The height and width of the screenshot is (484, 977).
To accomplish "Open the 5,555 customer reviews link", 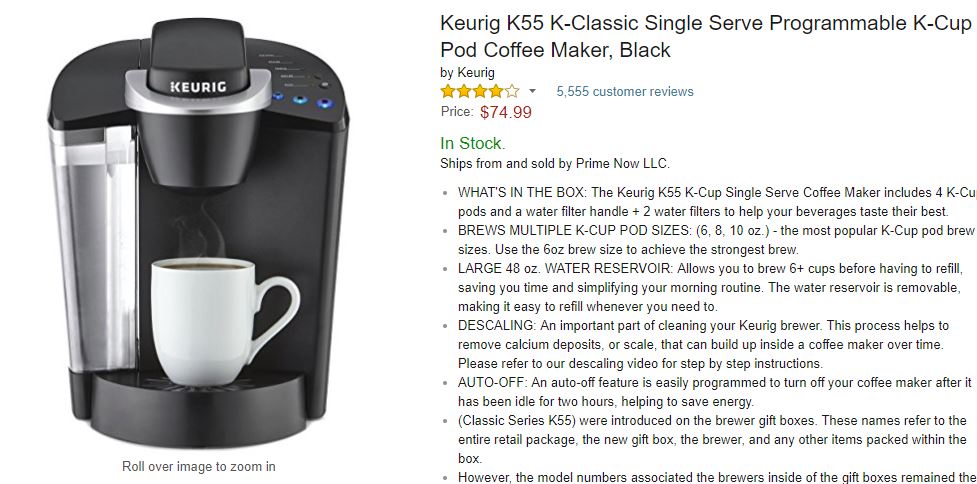I will point(624,92).
